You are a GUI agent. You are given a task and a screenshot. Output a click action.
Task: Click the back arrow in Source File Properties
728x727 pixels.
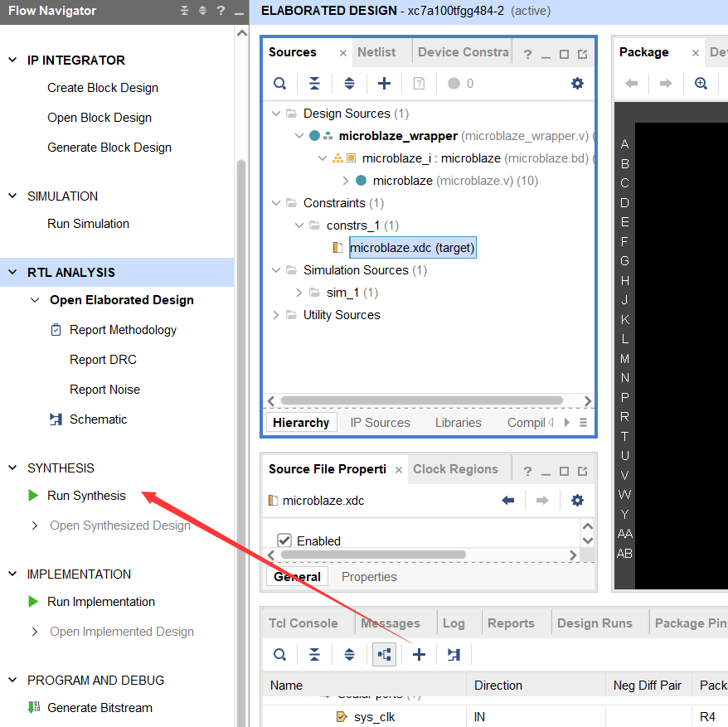coord(508,501)
